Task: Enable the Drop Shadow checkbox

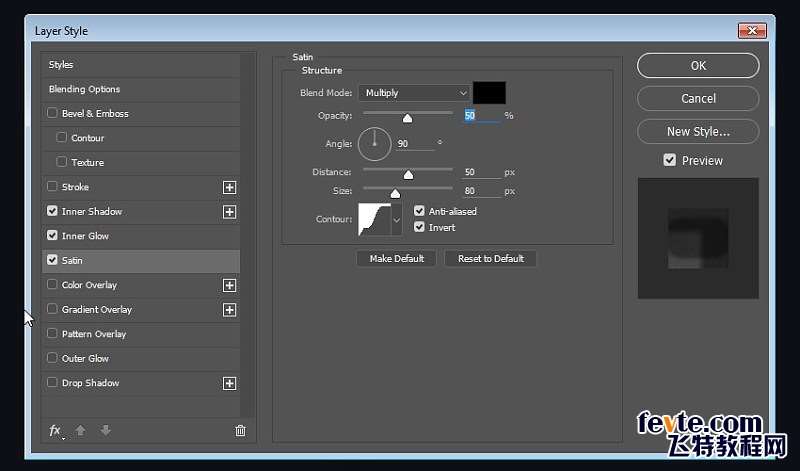Action: click(x=52, y=382)
